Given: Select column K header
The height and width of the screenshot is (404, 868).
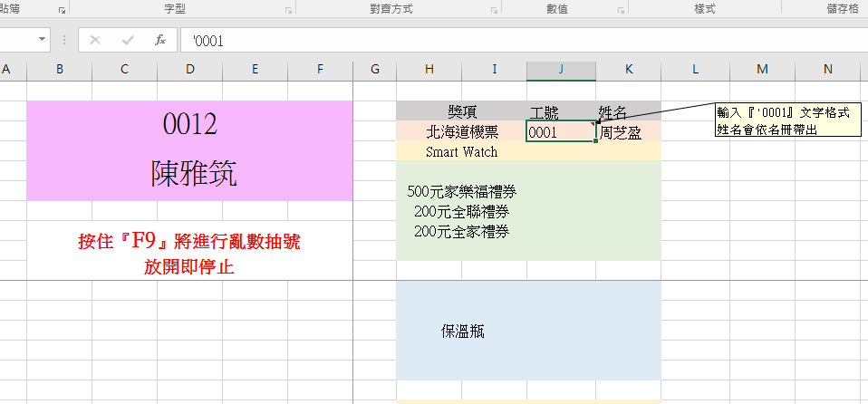Looking at the screenshot, I should pos(628,69).
